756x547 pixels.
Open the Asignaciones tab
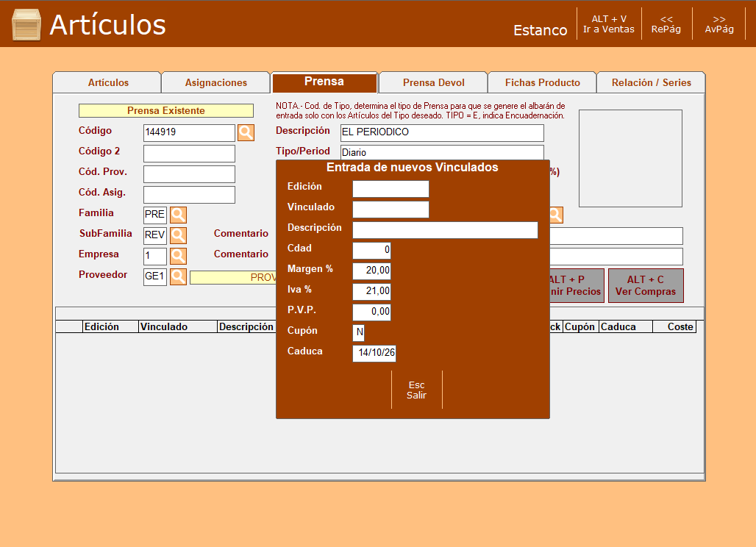point(216,82)
